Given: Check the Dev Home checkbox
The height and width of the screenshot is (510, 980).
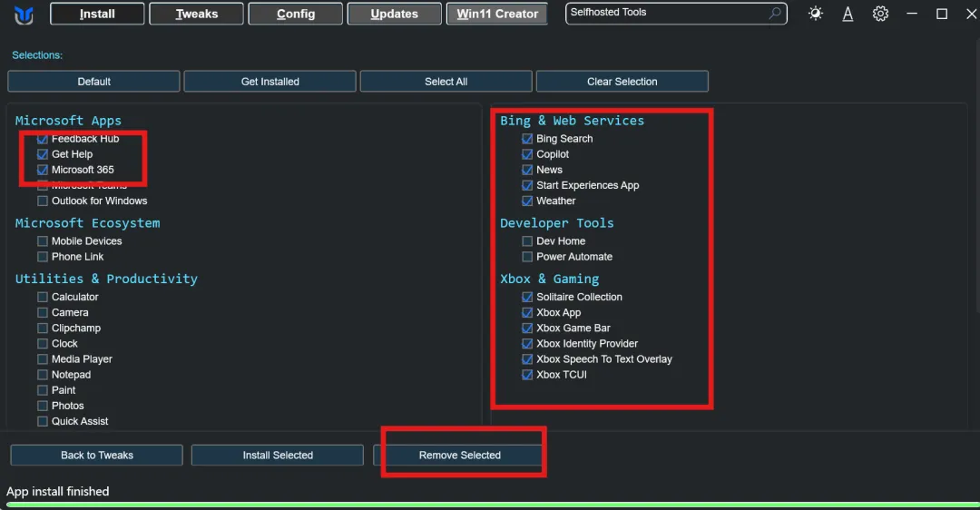Looking at the screenshot, I should click(x=527, y=240).
